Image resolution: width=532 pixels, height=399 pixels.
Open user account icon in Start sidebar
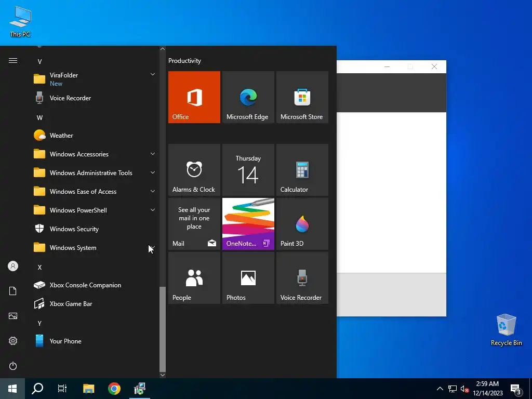(13, 266)
